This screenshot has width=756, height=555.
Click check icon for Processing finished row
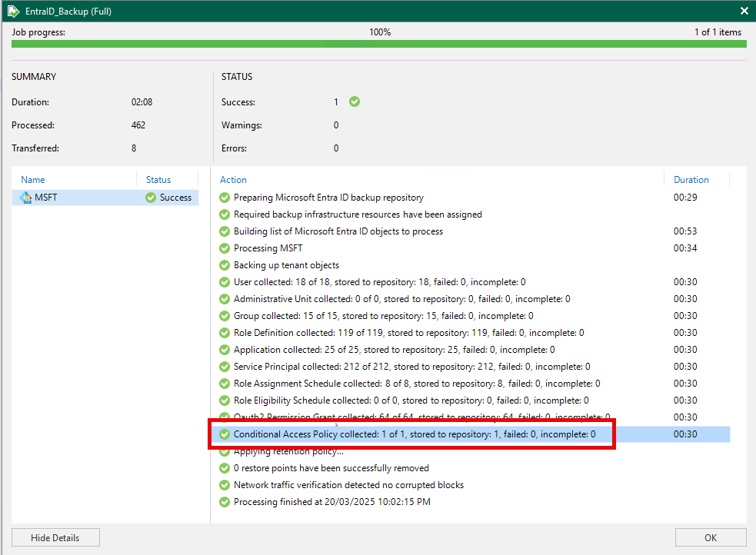[225, 502]
